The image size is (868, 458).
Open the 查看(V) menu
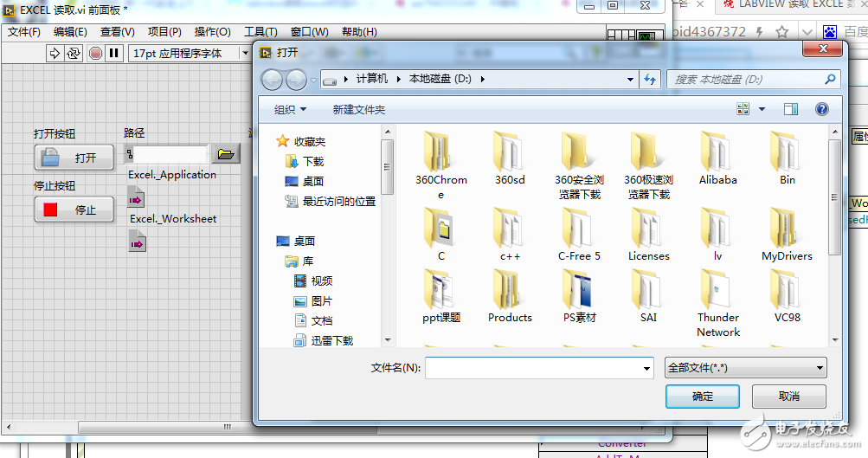pos(118,32)
